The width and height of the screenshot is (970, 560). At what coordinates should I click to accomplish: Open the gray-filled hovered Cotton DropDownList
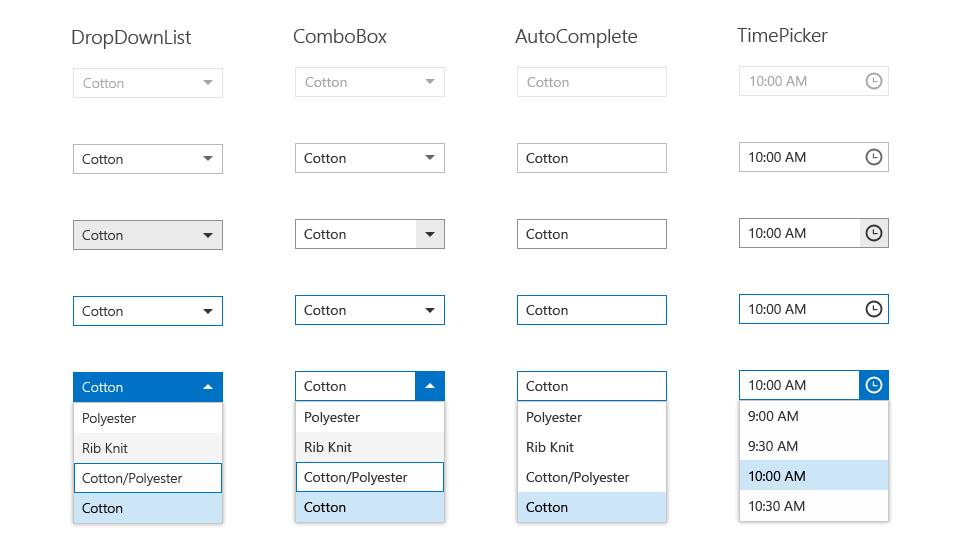[x=148, y=235]
